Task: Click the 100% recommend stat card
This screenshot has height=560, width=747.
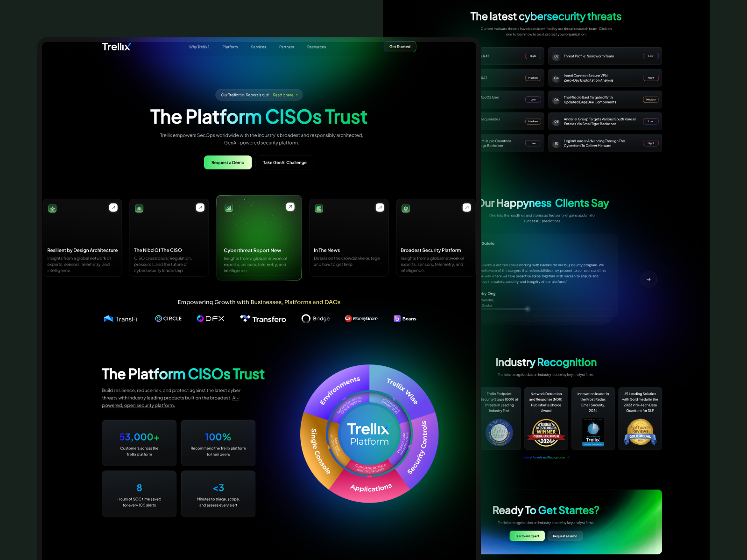Action: pos(218,443)
